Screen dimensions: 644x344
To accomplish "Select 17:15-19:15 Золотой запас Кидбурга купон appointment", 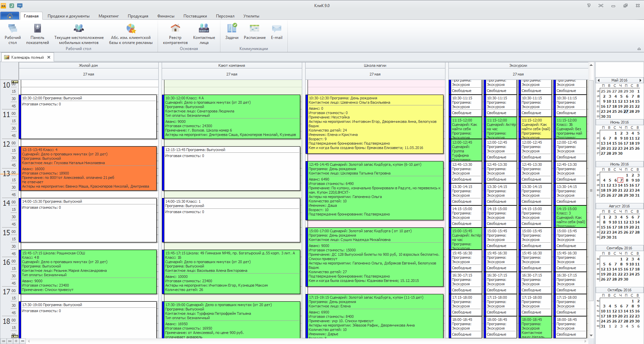I will 374,316.
